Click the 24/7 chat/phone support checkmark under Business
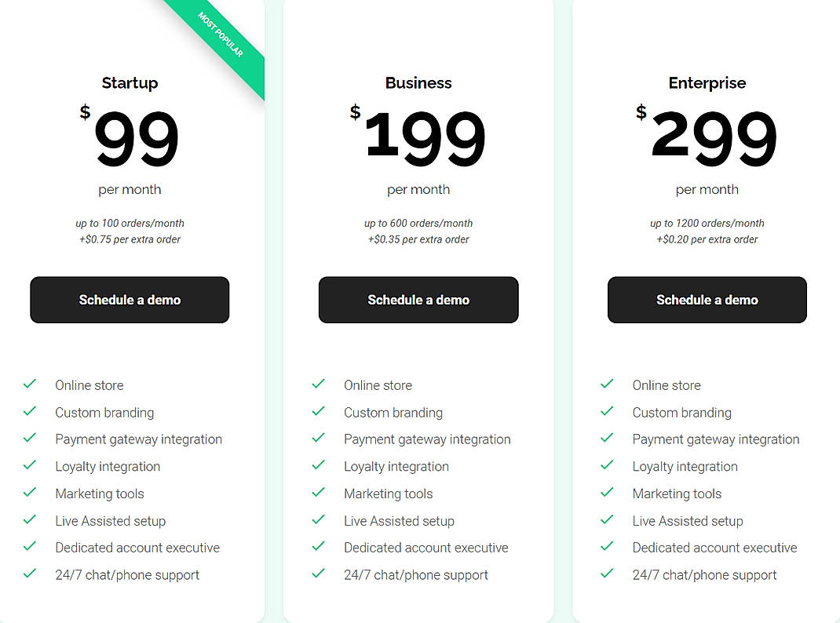 point(319,574)
